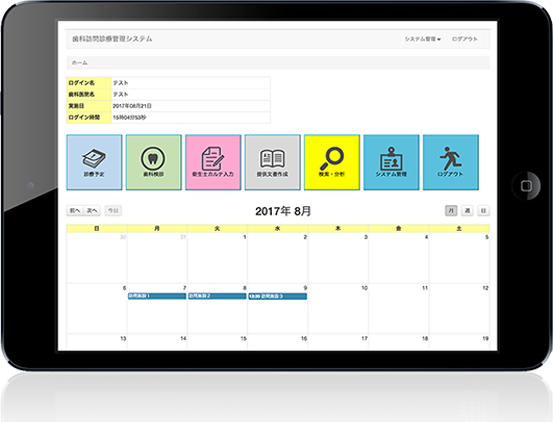Viewport: 553px width, 422px height.
Task: Select day 19 in the calendar
Action: click(459, 342)
